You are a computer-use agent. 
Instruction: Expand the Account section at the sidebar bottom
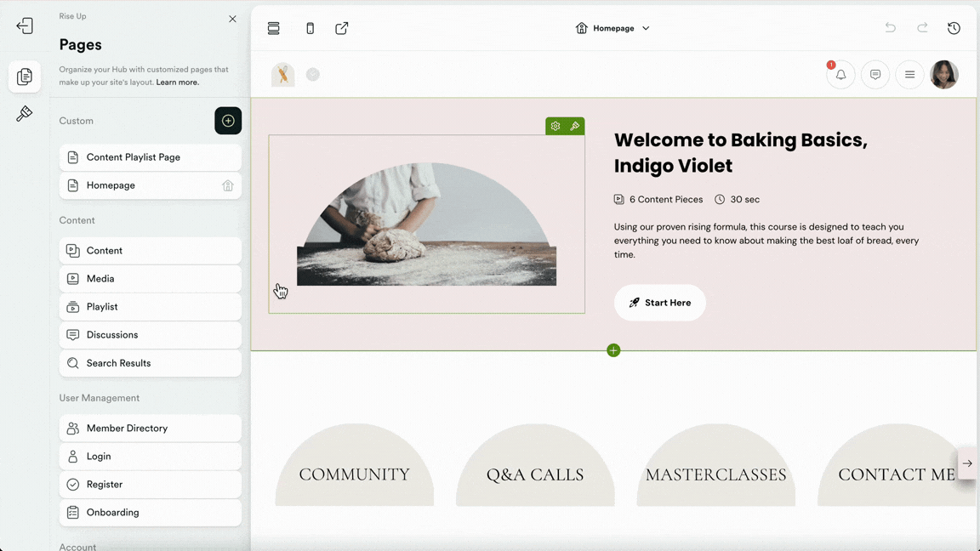pos(77,547)
